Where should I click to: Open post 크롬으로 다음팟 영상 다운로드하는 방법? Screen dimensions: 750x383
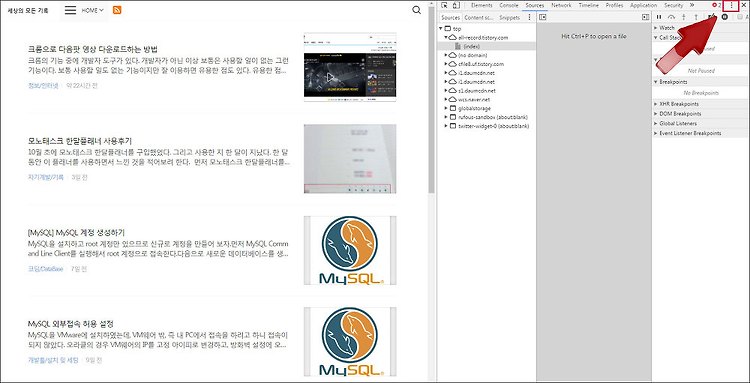click(93, 49)
